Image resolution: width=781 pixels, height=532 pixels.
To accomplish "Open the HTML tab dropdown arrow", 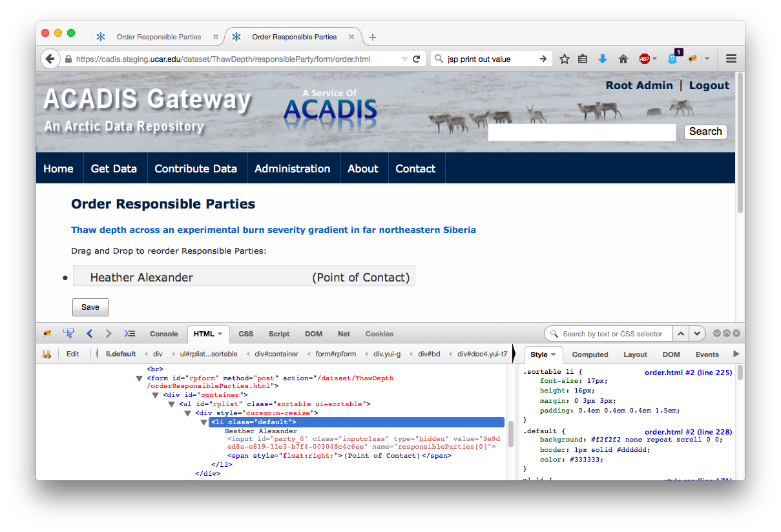I will (x=220, y=334).
